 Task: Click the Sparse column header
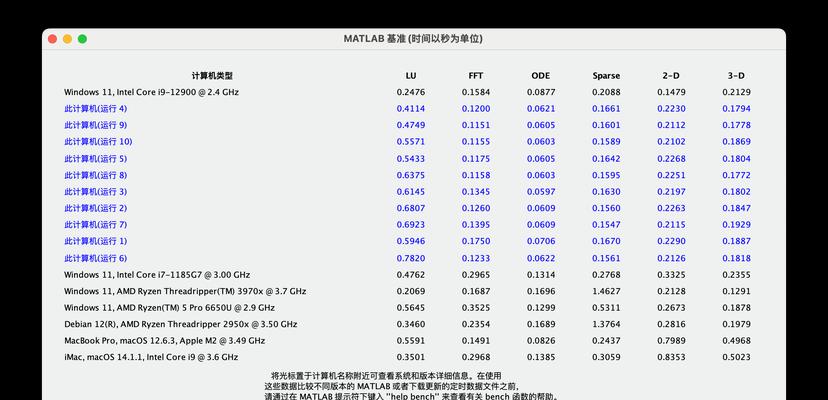606,76
